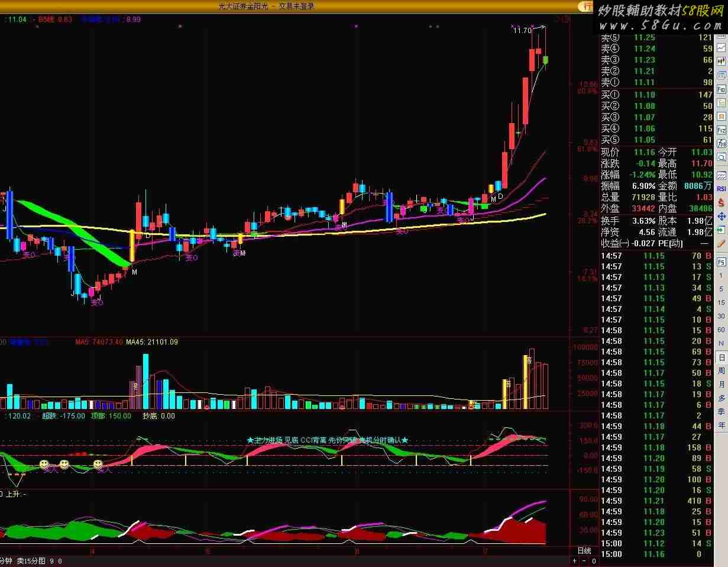This screenshot has width=728, height=567.
Task: Switch to the 60-minute period
Action: click(x=721, y=330)
